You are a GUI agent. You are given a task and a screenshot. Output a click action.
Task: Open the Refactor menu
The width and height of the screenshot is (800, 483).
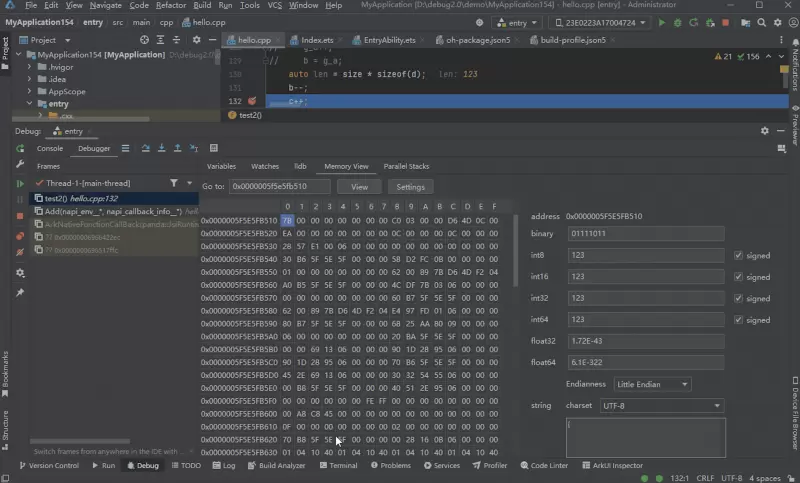(x=170, y=5)
